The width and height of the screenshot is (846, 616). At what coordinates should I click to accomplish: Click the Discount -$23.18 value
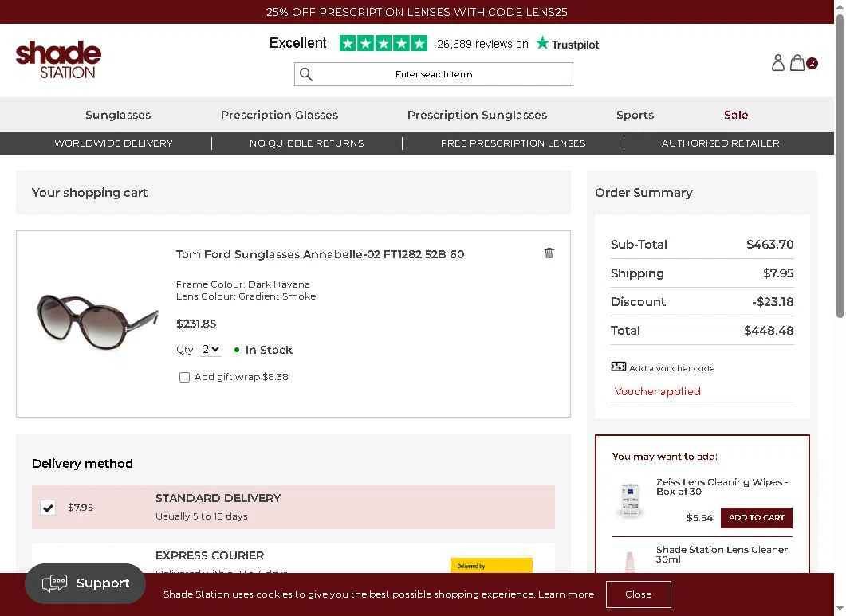click(x=773, y=302)
